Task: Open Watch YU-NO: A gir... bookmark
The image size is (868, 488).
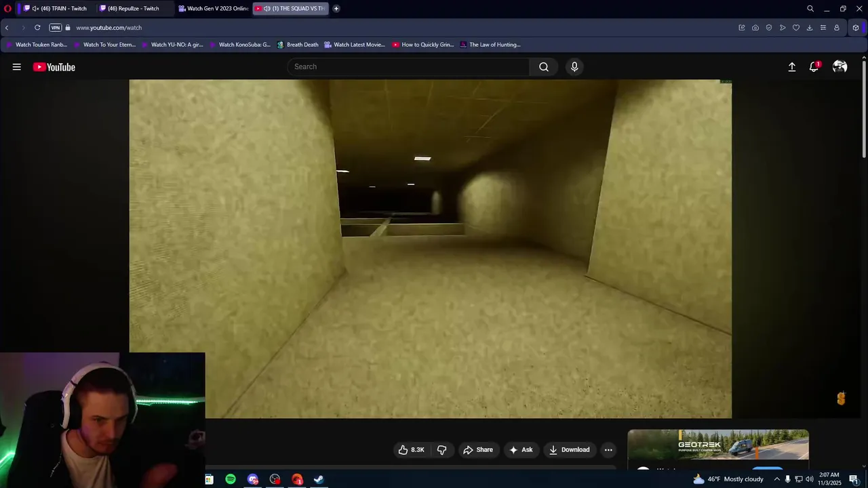Action: coord(172,45)
